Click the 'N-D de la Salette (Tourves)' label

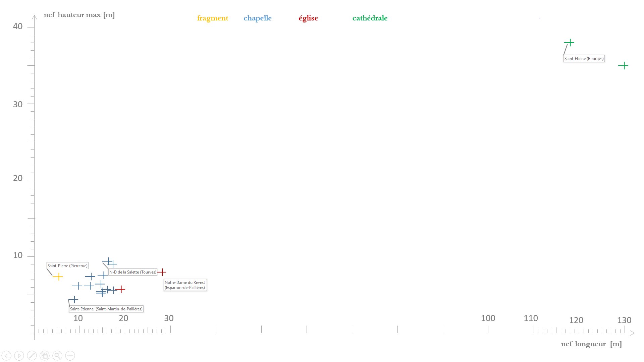[133, 272]
